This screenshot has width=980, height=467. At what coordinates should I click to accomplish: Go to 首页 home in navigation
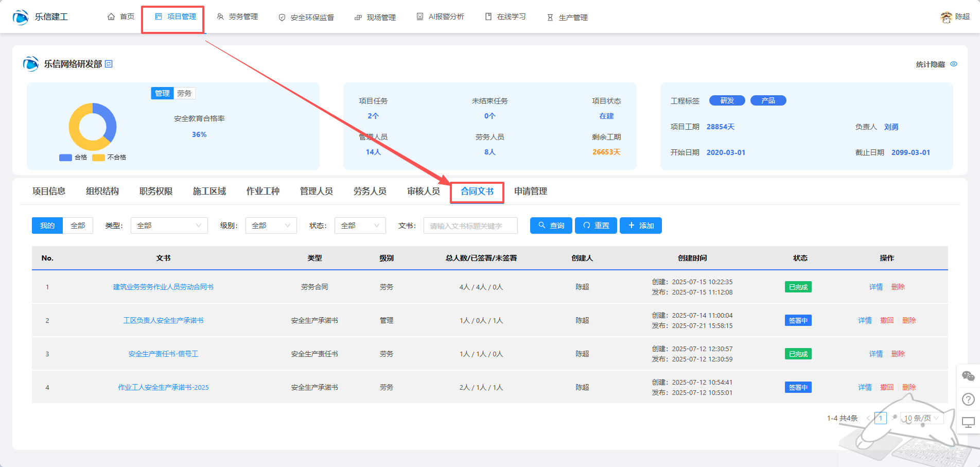[x=121, y=17]
